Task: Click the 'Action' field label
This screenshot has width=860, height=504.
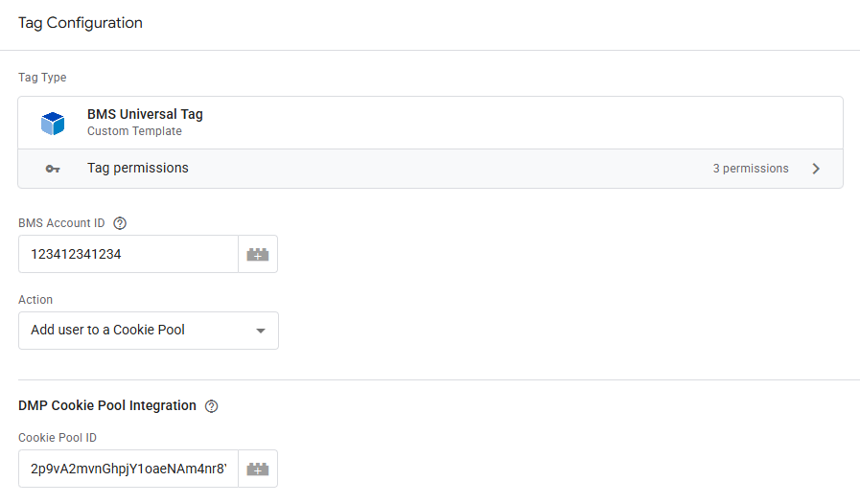Action: coord(35,300)
